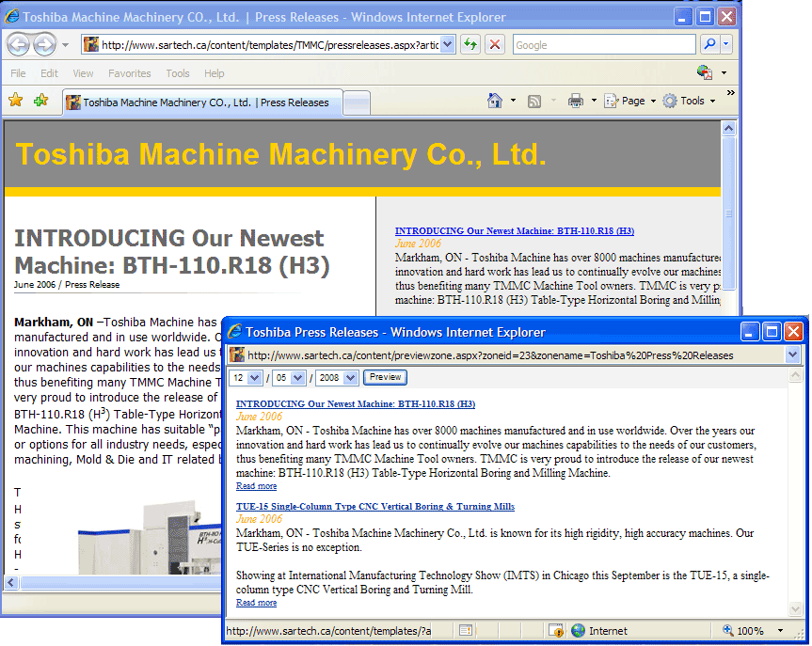Go forward with the Forward arrow button
This screenshot has width=812, height=646.
pyautogui.click(x=44, y=45)
